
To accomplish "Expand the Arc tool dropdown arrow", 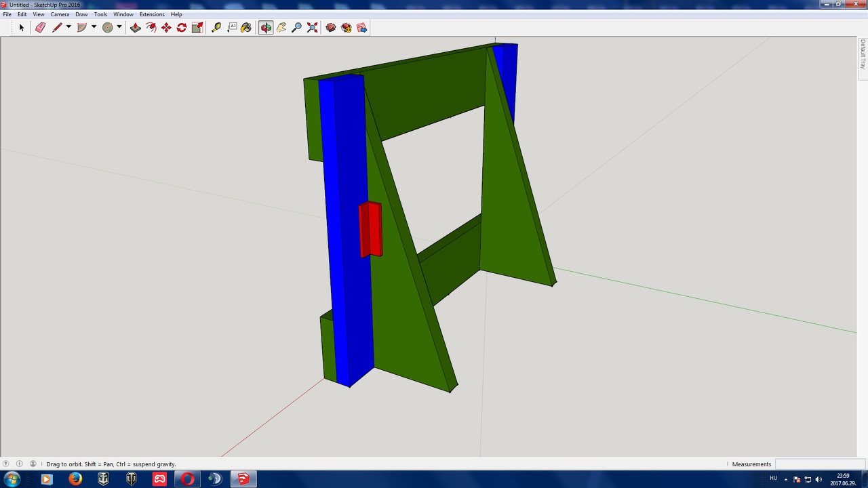I will tap(94, 28).
